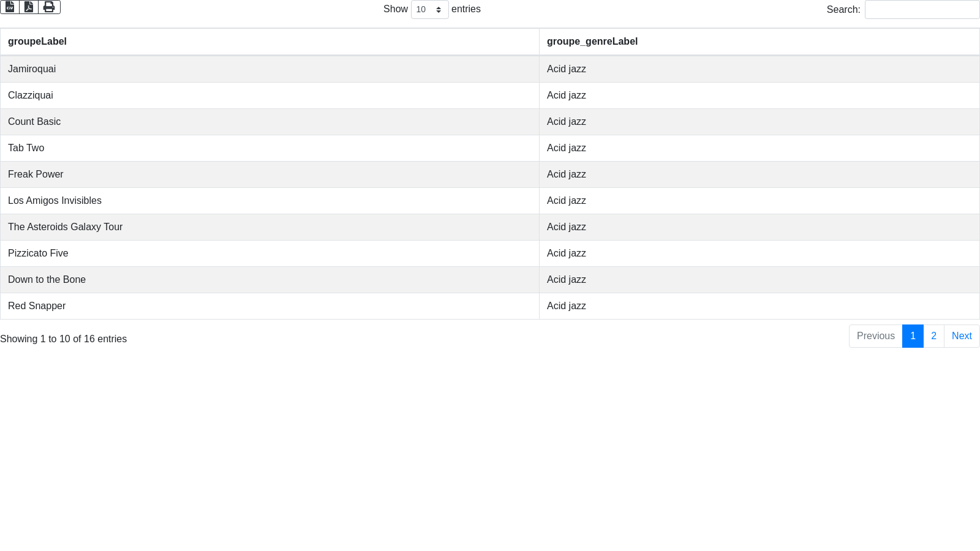Click the Count Basic entry
Viewport: 980px width, 551px height.
click(x=34, y=122)
